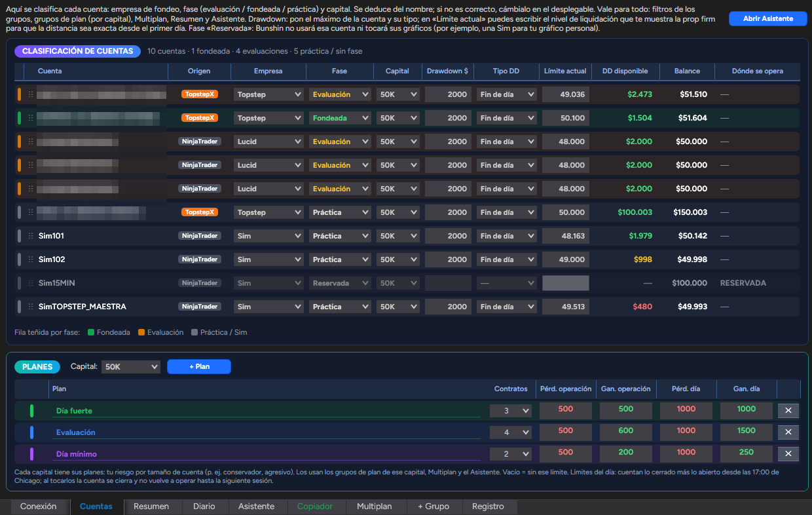Grab the drag handle of the Sim101 row
Viewport: 812px width, 515px height.
30,236
